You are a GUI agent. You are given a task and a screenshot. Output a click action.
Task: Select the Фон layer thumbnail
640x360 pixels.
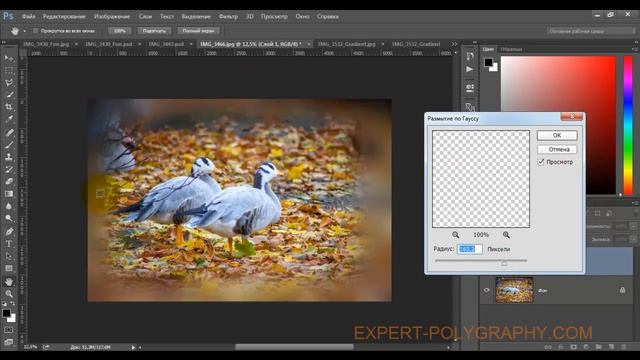[x=514, y=290]
